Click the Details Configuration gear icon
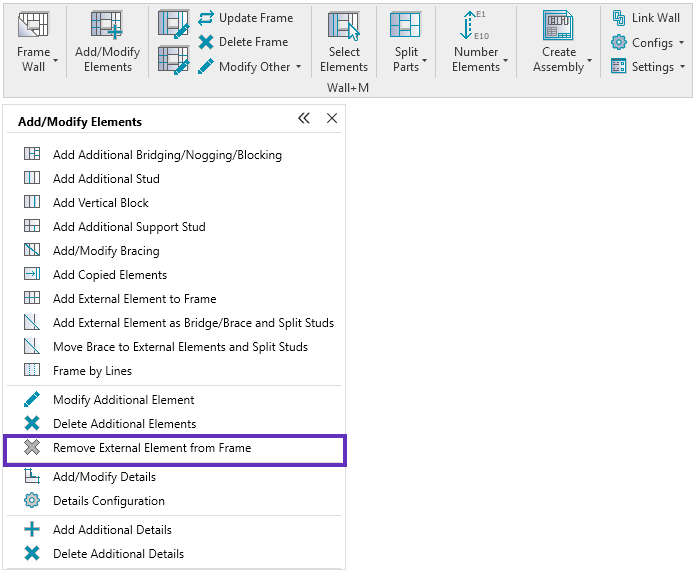Image resolution: width=697 pixels, height=572 pixels. (x=32, y=501)
